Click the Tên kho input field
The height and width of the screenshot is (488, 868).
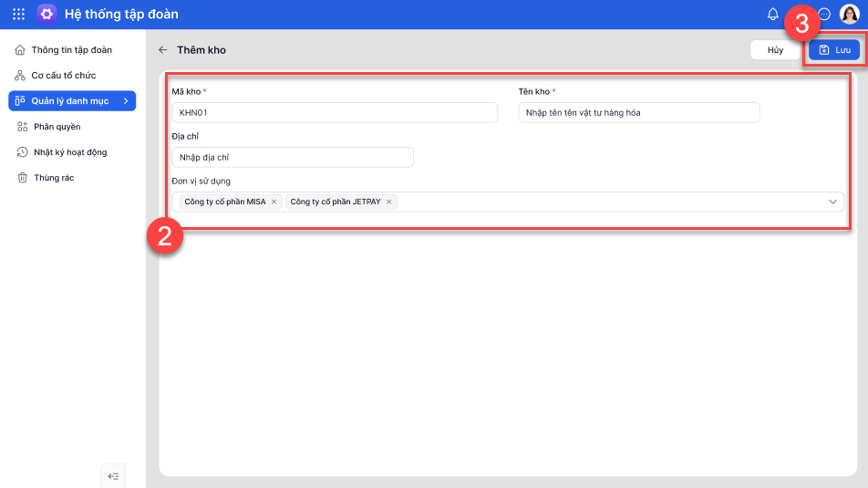point(638,112)
